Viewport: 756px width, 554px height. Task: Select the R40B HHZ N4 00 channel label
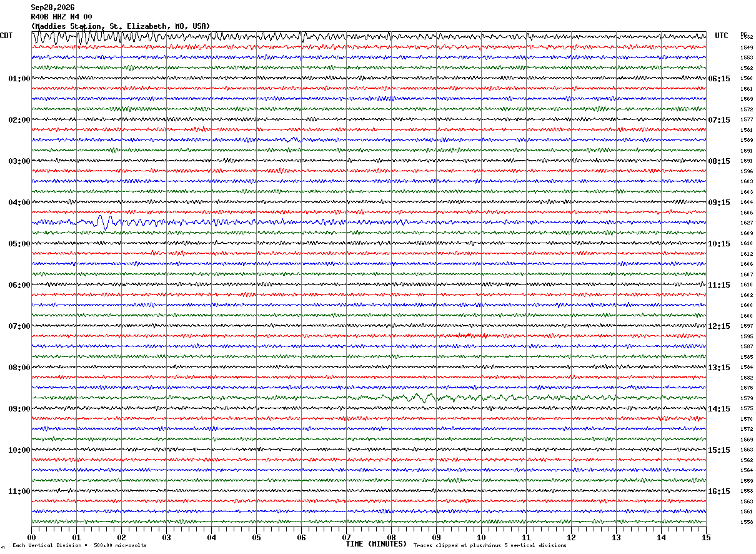click(x=61, y=17)
